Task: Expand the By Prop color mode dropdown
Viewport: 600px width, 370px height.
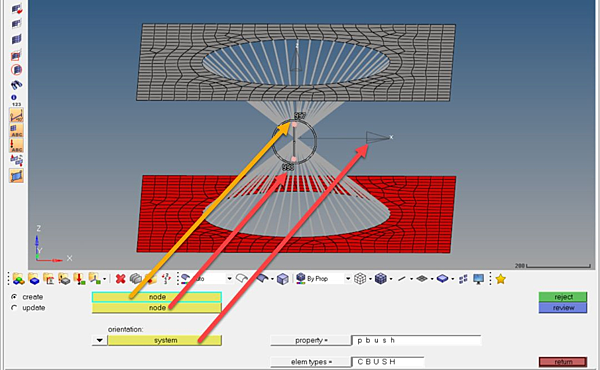Action: (348, 279)
